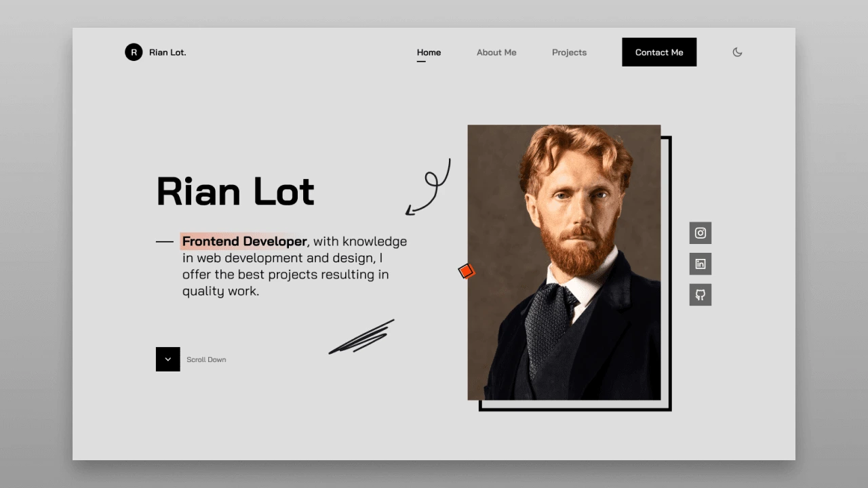This screenshot has height=488, width=868.
Task: Click the black chevron-down scroll button
Action: click(x=168, y=359)
